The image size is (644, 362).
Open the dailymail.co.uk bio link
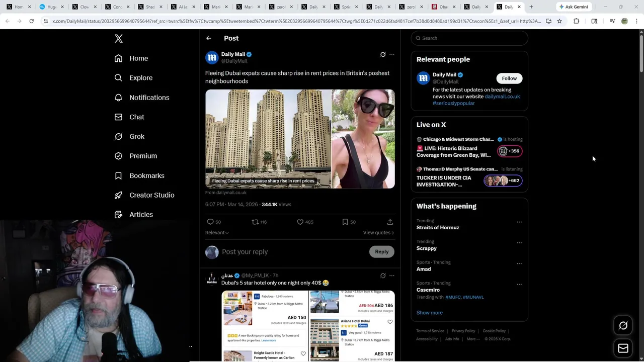coord(502,97)
